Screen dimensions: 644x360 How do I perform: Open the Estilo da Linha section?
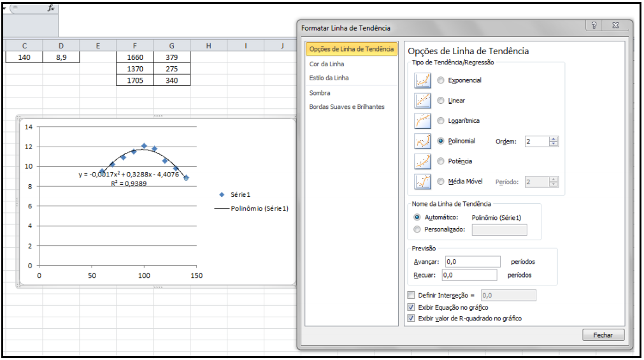(x=329, y=78)
